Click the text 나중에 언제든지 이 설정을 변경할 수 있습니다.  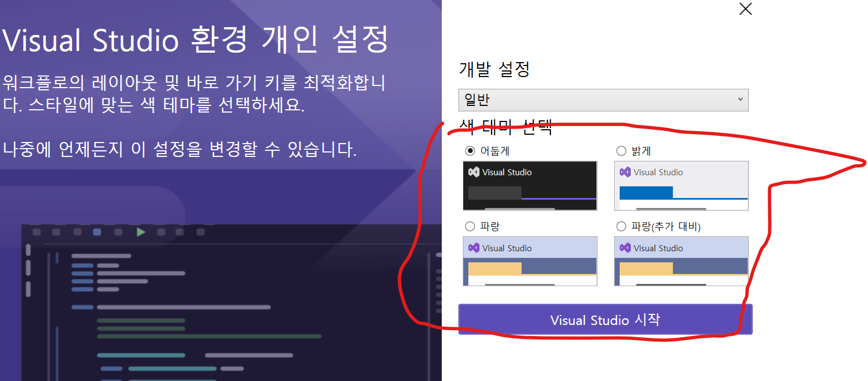[x=180, y=149]
